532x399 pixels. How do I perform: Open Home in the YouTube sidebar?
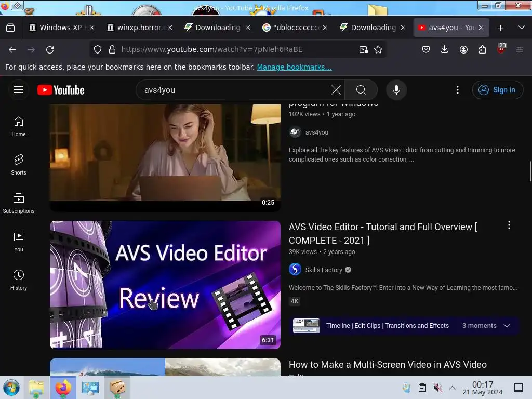(19, 127)
